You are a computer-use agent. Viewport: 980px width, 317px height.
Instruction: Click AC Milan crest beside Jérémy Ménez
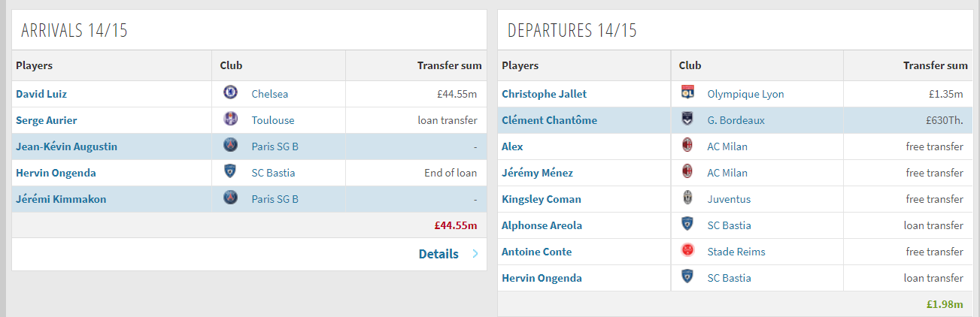[687, 172]
